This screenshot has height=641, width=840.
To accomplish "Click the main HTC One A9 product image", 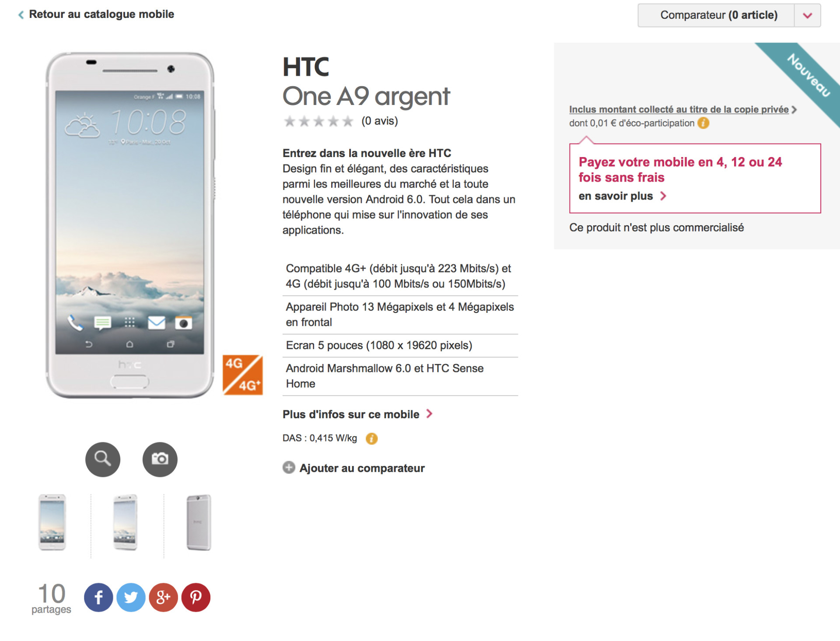I will [130, 225].
